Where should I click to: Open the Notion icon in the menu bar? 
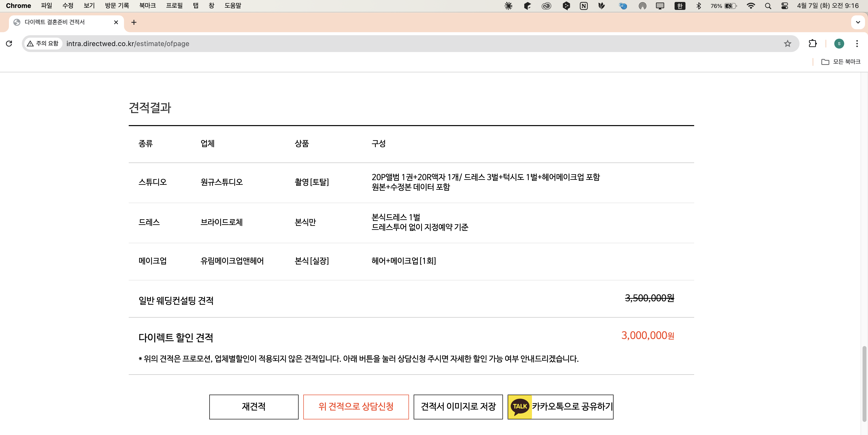coord(584,6)
